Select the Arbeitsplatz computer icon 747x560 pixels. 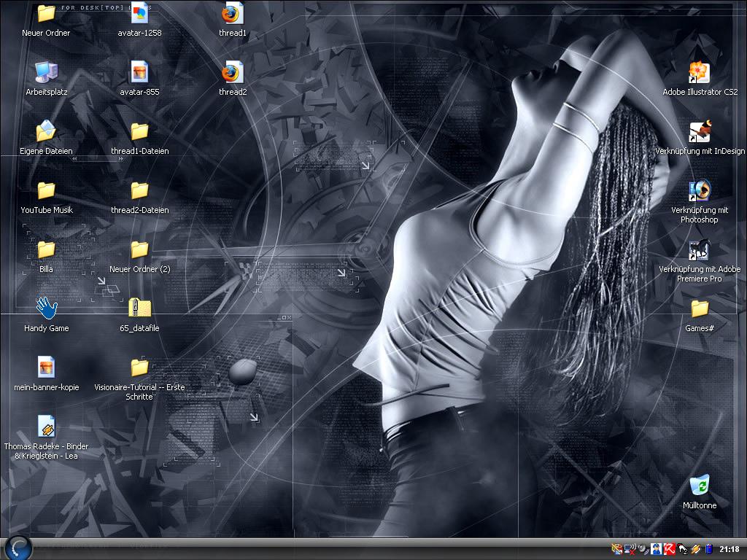click(x=47, y=73)
